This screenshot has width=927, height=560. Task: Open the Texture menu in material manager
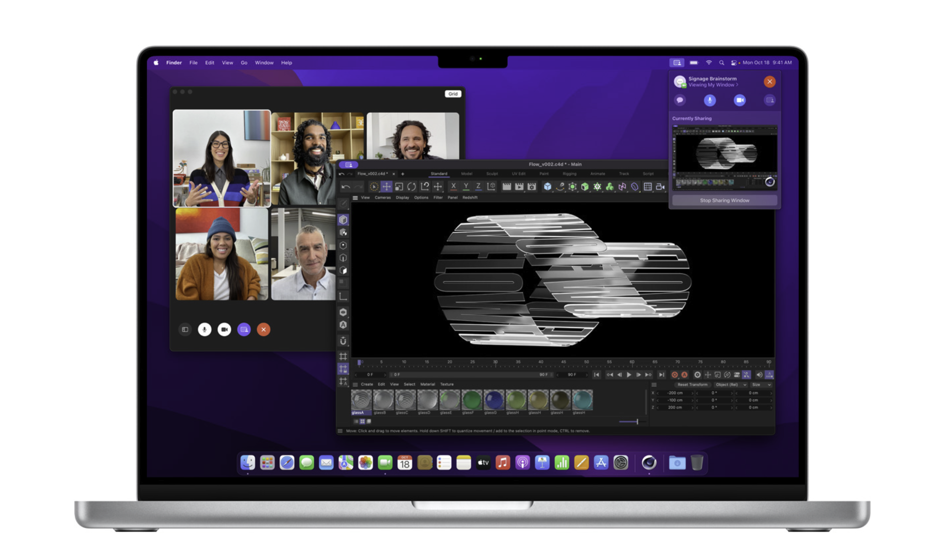click(x=447, y=384)
